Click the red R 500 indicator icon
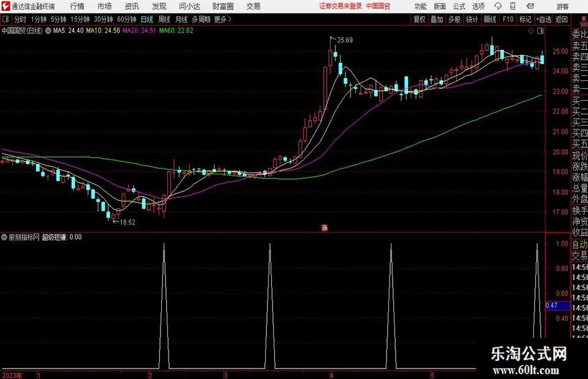The image size is (588, 379). (x=584, y=21)
